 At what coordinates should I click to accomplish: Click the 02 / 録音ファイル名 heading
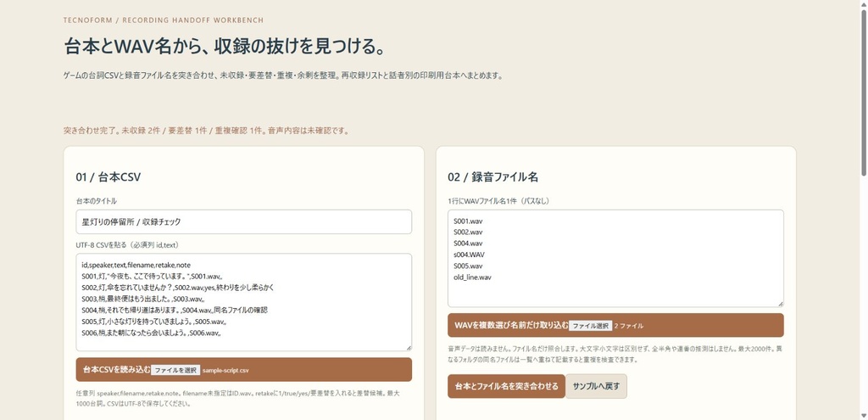tap(492, 177)
